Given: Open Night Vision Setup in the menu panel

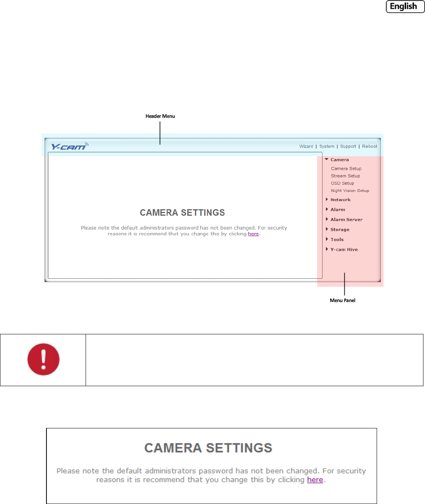Looking at the screenshot, I should pos(350,190).
